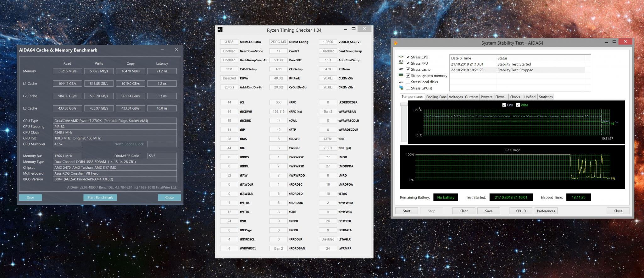Click the CPU Type OctalCore AMD Ryzen field
Viewport: 644px width, 278px height.
click(x=115, y=121)
